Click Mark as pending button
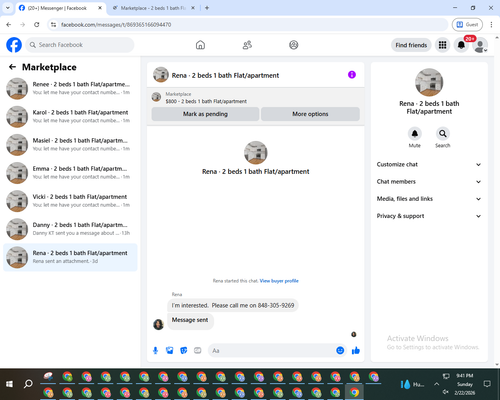The width and height of the screenshot is (500, 400). [205, 114]
